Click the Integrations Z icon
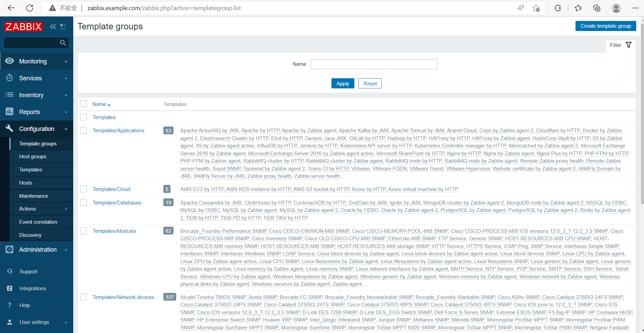Screen dimensions: 644x333 pyautogui.click(x=9, y=288)
